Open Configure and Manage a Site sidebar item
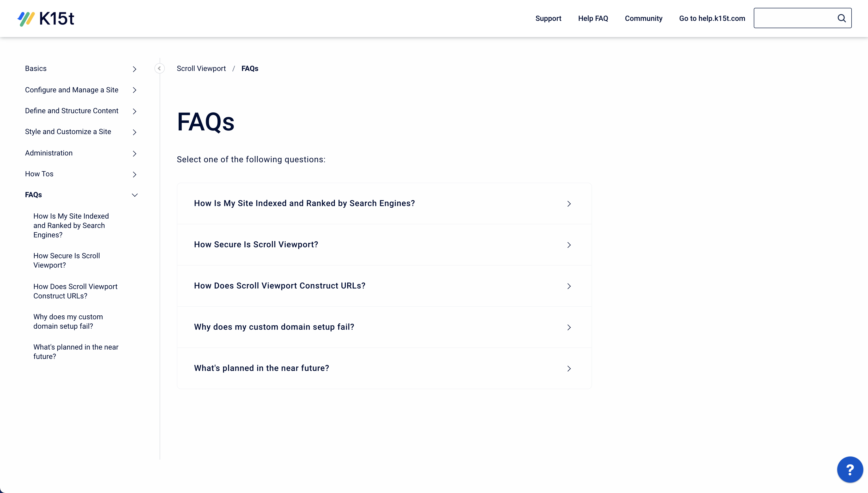The height and width of the screenshot is (493, 868). coord(72,90)
